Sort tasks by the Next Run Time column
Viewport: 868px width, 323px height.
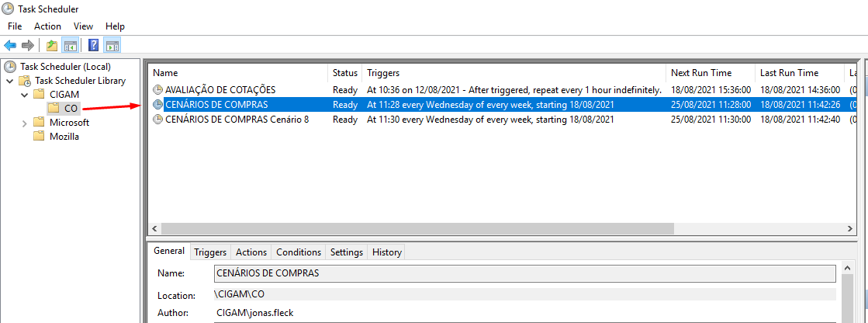click(x=701, y=73)
